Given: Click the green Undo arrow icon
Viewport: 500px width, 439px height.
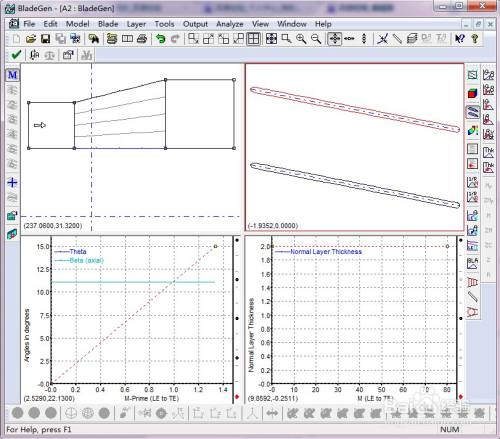Looking at the screenshot, I should (161, 39).
